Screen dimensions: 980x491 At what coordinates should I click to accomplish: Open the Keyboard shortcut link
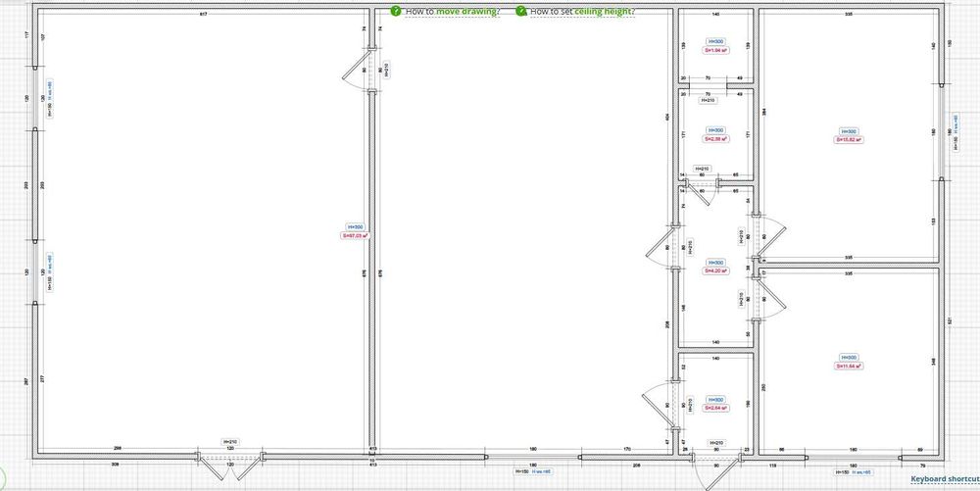coord(945,478)
